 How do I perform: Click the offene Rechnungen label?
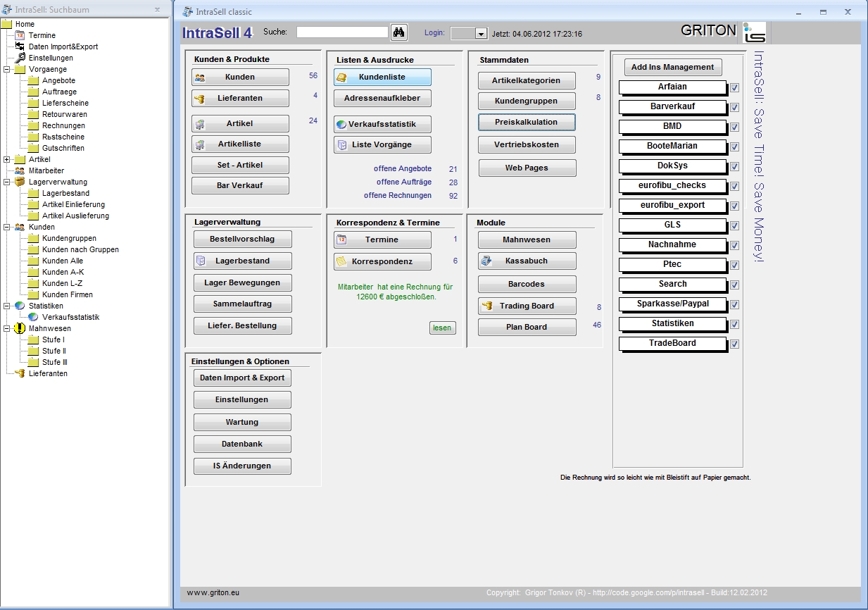click(x=398, y=196)
